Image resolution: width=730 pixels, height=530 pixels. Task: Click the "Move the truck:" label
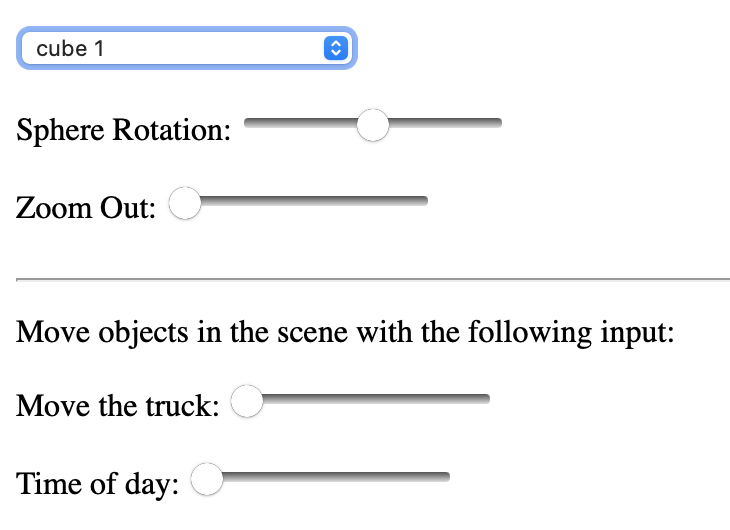(x=118, y=407)
